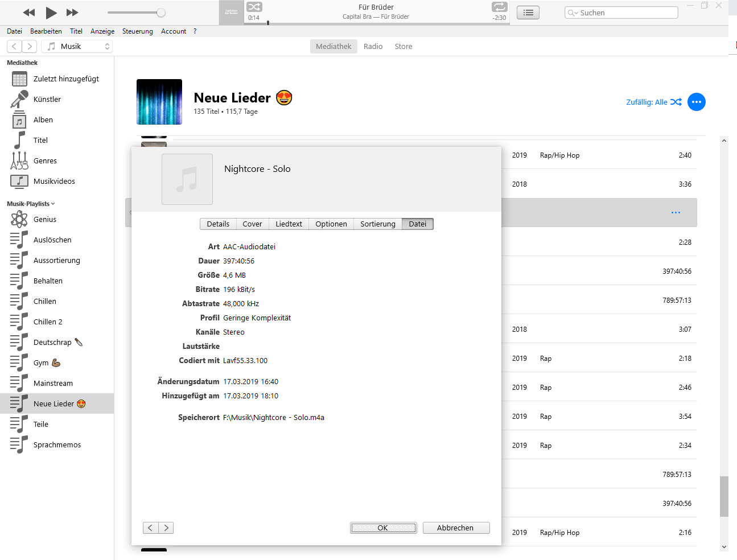Select Künstler in the Mediathek sidebar

[x=47, y=100]
